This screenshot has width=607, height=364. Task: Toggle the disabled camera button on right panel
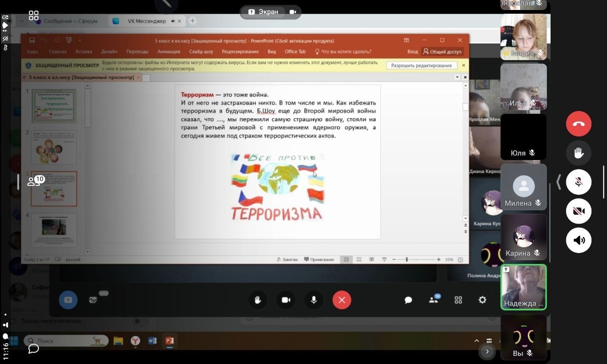coord(579,211)
